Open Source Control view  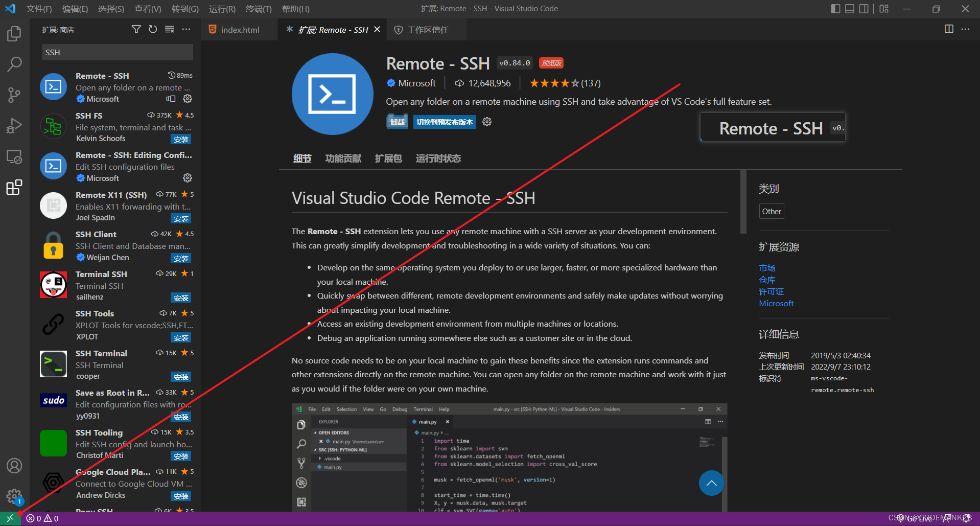[14, 95]
